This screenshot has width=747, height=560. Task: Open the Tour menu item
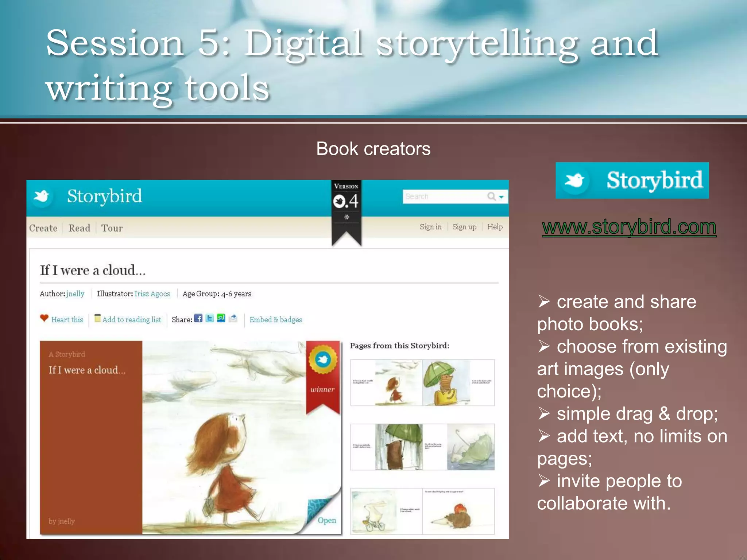112,228
